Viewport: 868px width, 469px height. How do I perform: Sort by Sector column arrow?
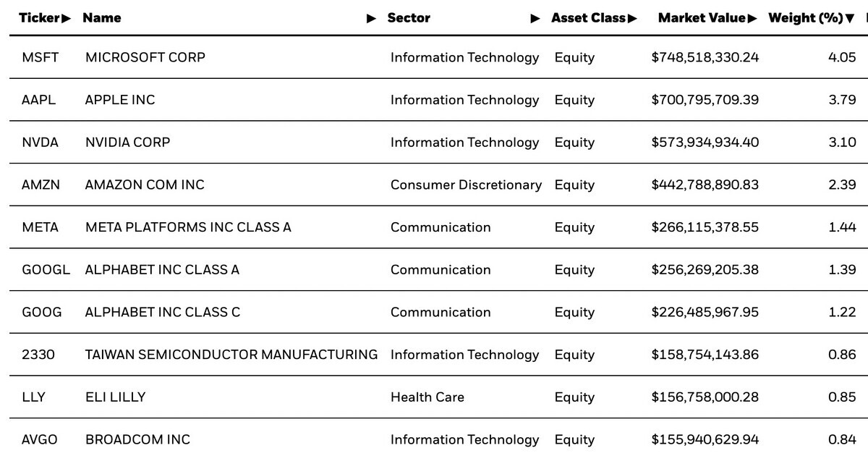click(x=535, y=18)
